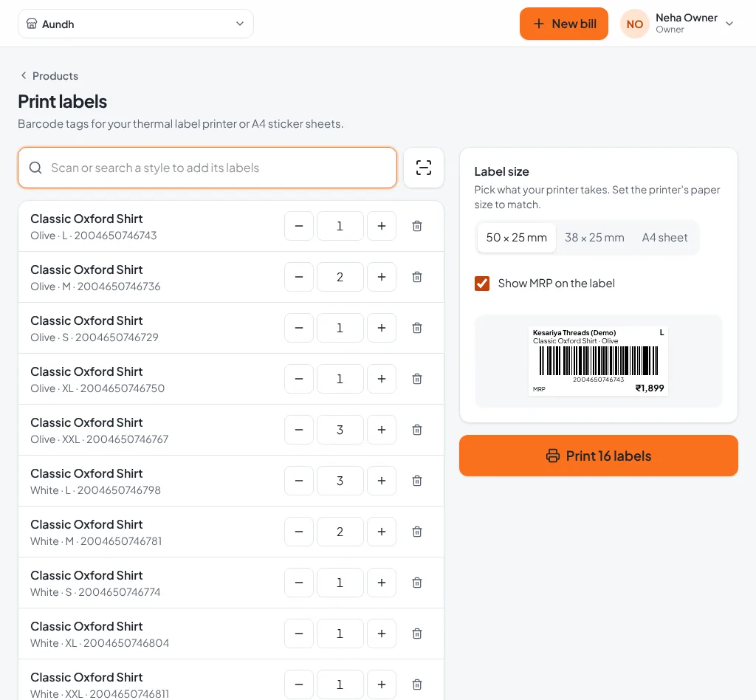Click the Print labels heading
Image resolution: width=756 pixels, height=700 pixels.
pos(62,102)
